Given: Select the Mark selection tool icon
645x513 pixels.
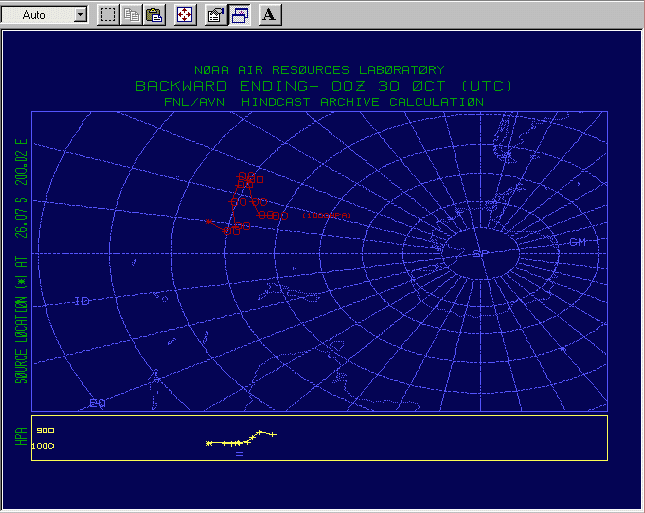Looking at the screenshot, I should pyautogui.click(x=108, y=15).
